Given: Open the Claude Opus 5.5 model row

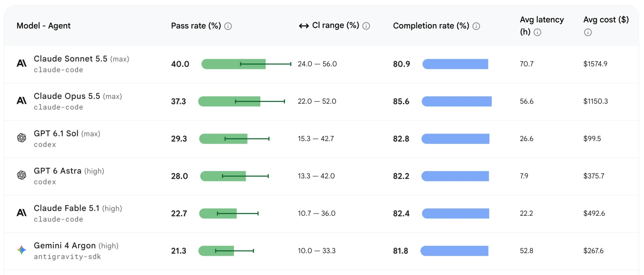Looking at the screenshot, I should [x=322, y=102].
